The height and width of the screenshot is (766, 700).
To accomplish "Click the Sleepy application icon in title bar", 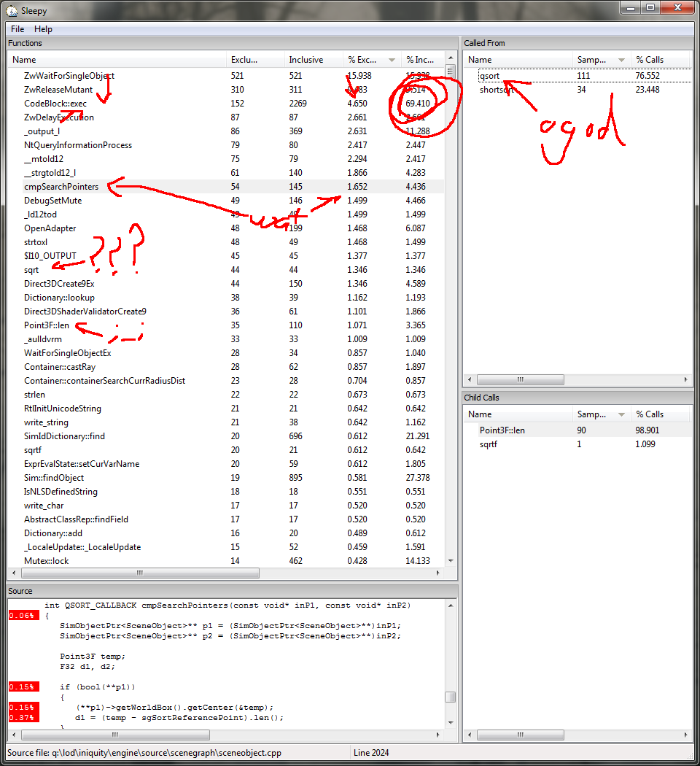I will 12,9.
